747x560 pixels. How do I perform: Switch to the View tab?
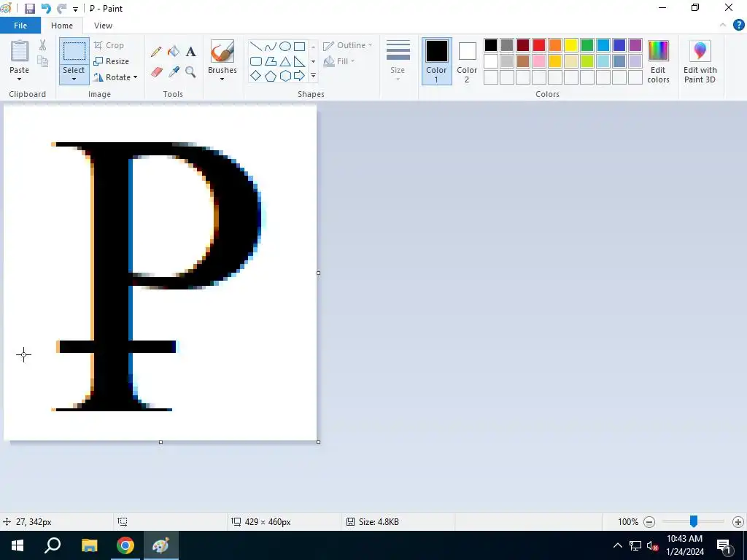(x=103, y=26)
